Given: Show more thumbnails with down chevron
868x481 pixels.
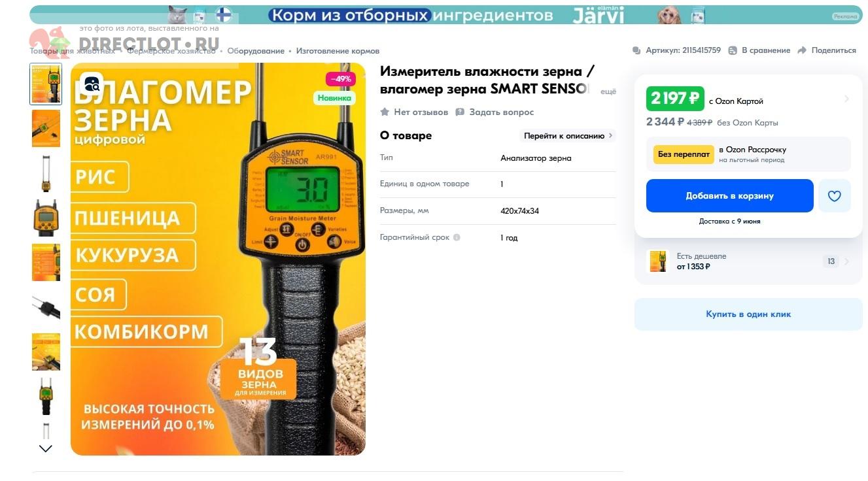Looking at the screenshot, I should tap(46, 448).
